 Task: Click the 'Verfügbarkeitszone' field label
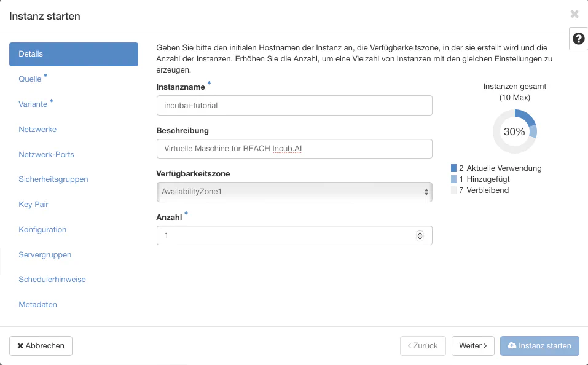pyautogui.click(x=193, y=174)
